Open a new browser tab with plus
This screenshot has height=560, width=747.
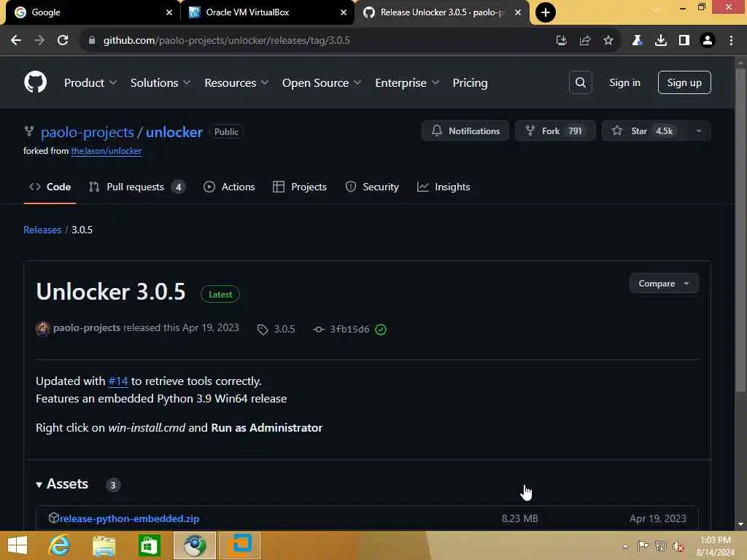coord(546,12)
